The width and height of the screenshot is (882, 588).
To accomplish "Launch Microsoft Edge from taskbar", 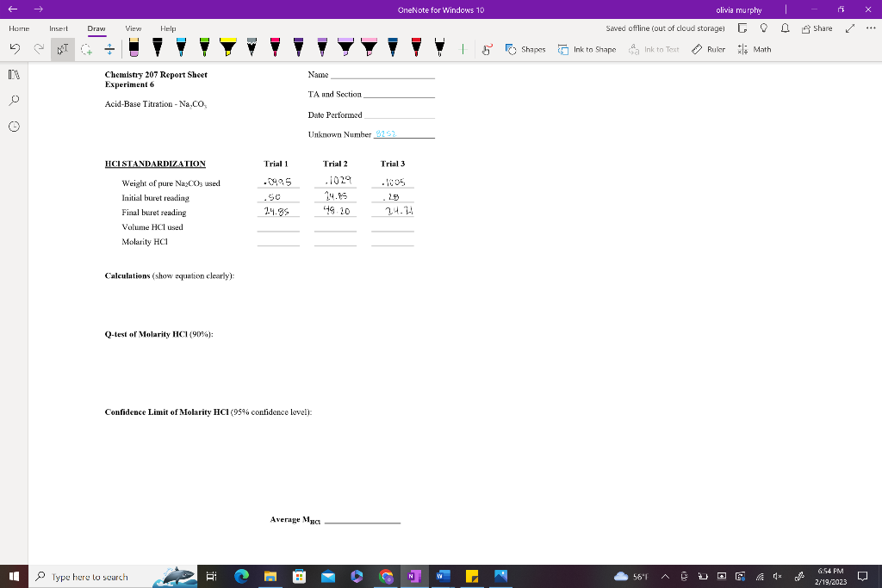I will (x=241, y=576).
